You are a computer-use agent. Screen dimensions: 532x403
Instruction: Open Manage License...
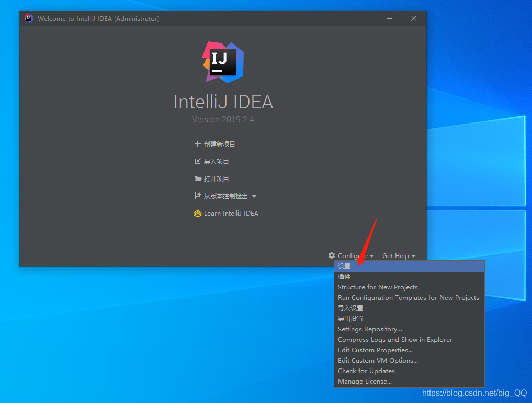[409, 382]
